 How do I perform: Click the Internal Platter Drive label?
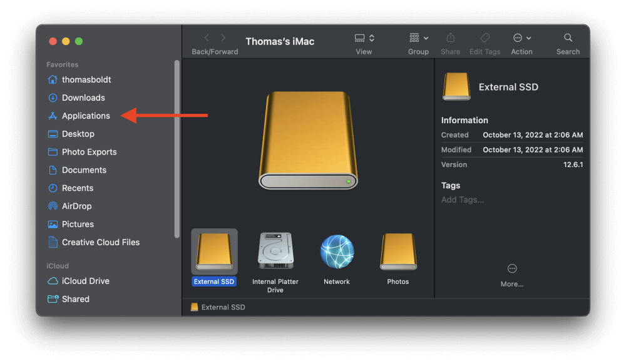point(275,285)
